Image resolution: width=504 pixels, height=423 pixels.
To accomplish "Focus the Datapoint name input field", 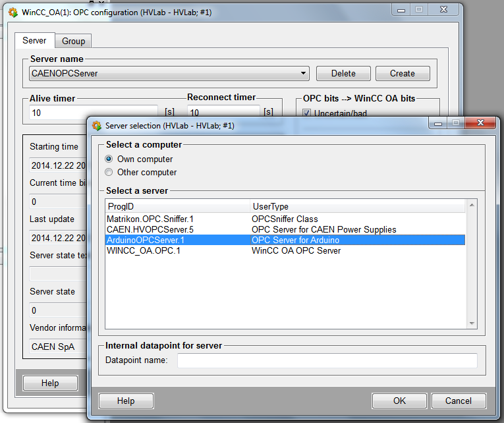I will [x=327, y=360].
